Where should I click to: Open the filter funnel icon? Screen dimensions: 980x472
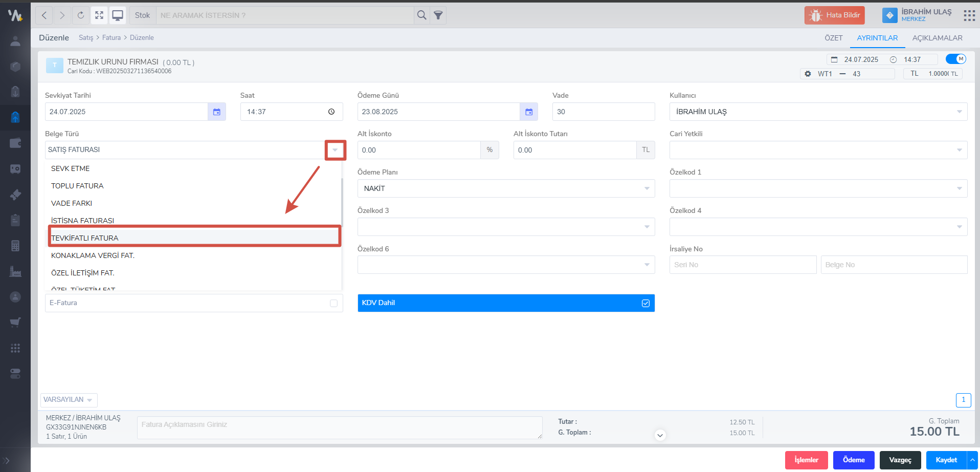[438, 15]
